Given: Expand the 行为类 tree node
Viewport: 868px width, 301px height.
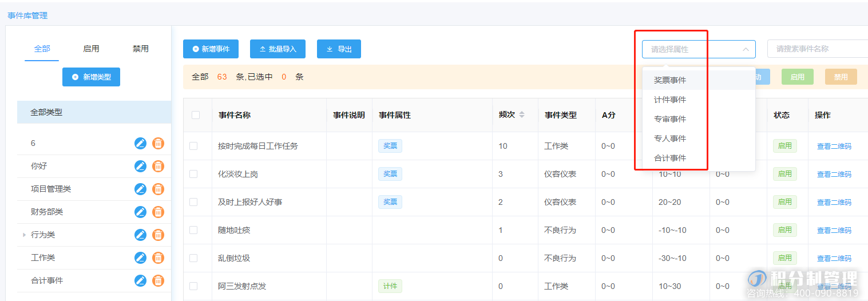Looking at the screenshot, I should (x=24, y=235).
